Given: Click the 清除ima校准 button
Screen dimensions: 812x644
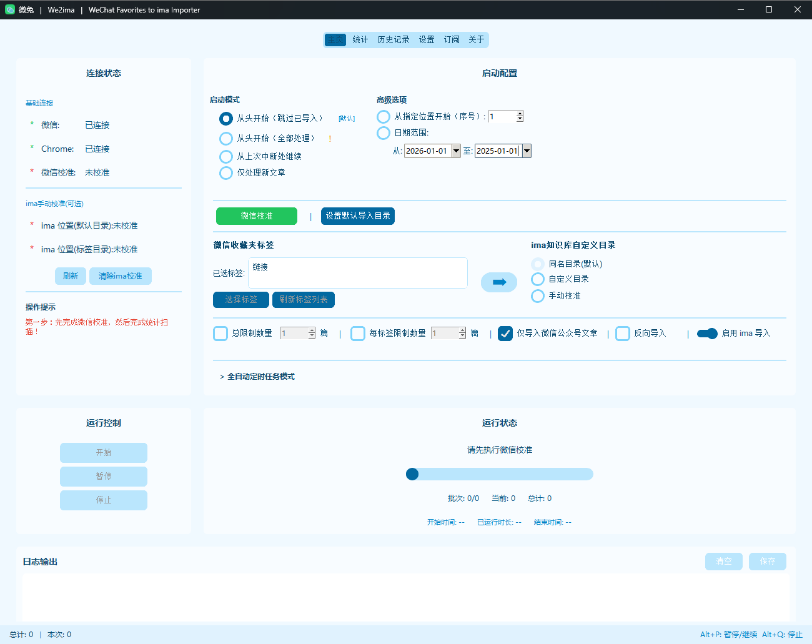Looking at the screenshot, I should pos(121,276).
